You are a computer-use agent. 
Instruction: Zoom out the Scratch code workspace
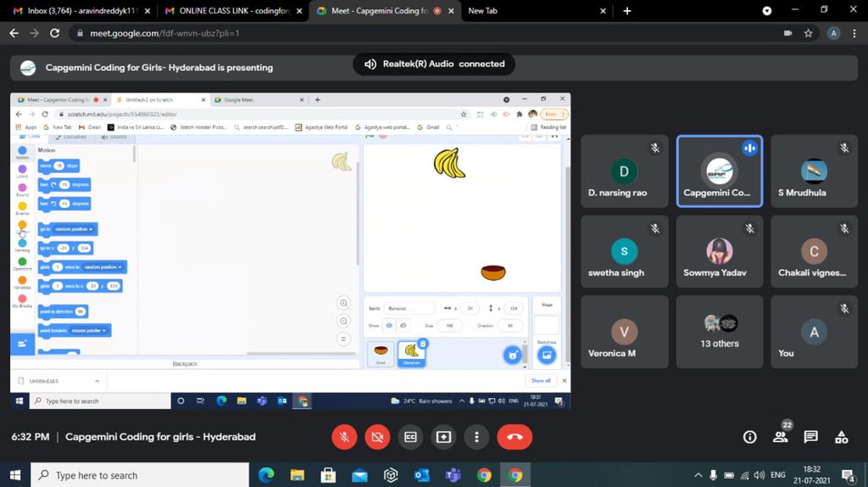pos(344,322)
